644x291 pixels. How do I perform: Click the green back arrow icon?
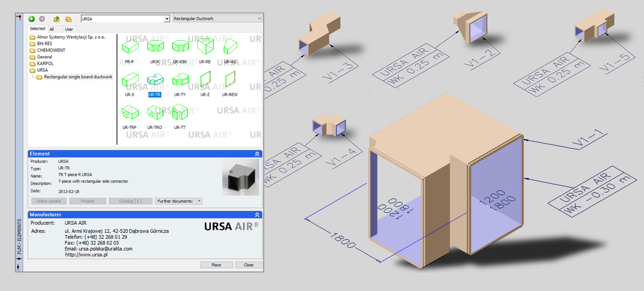32,19
